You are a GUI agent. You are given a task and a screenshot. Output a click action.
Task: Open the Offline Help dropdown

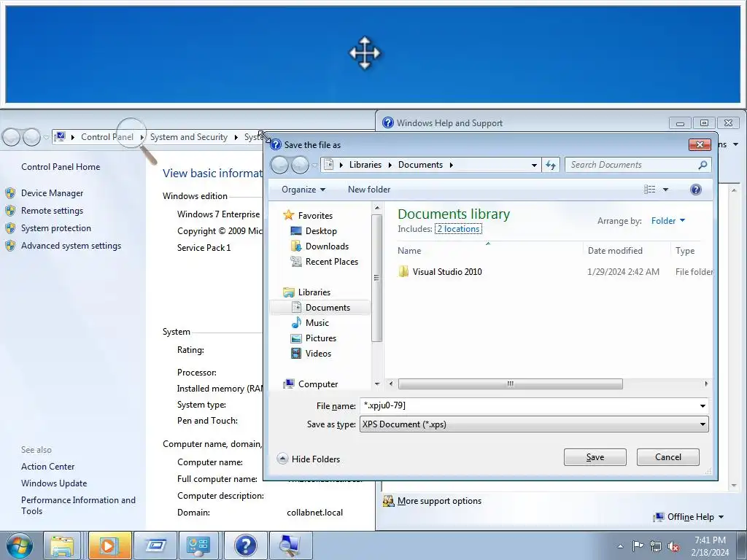pos(689,517)
